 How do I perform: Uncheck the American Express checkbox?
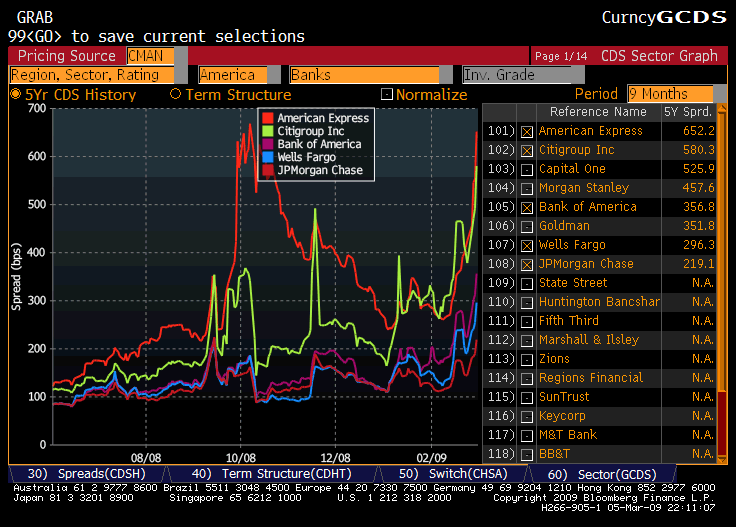527,131
